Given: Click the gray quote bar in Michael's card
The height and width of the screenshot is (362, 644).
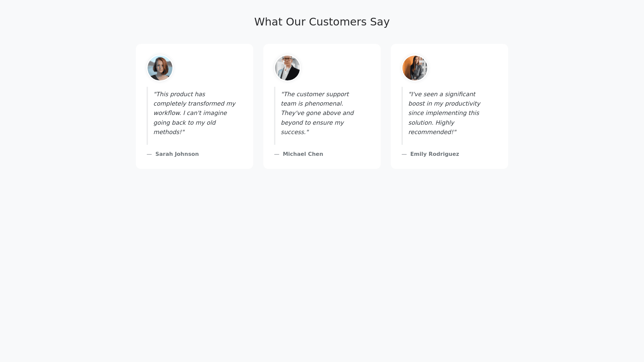Looking at the screenshot, I should coord(275,116).
